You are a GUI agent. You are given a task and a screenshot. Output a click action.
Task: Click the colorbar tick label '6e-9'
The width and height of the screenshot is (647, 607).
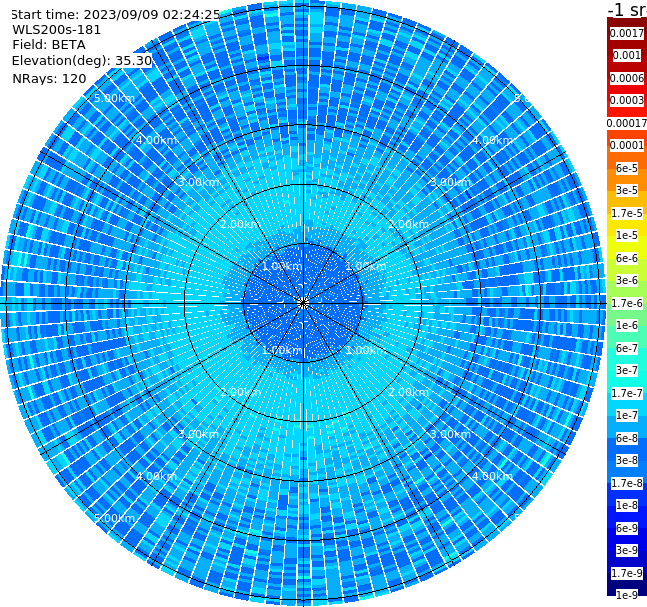click(627, 528)
